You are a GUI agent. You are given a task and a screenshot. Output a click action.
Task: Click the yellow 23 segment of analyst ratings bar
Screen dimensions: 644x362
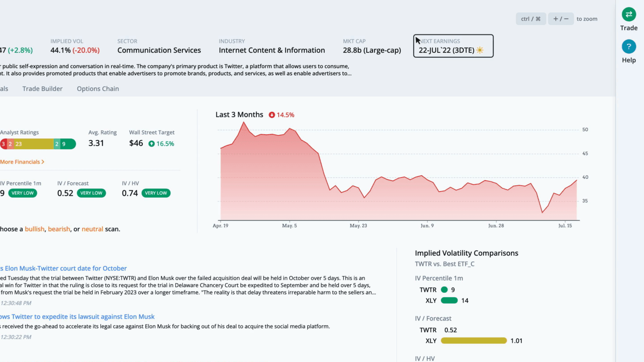(33, 144)
